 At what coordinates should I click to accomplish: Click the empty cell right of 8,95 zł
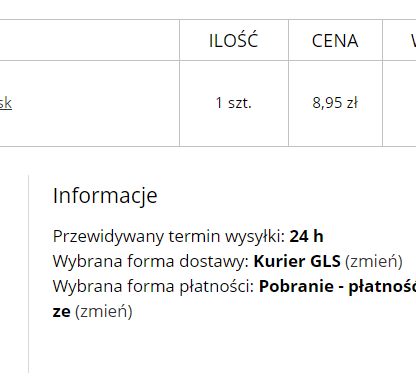[x=399, y=103]
